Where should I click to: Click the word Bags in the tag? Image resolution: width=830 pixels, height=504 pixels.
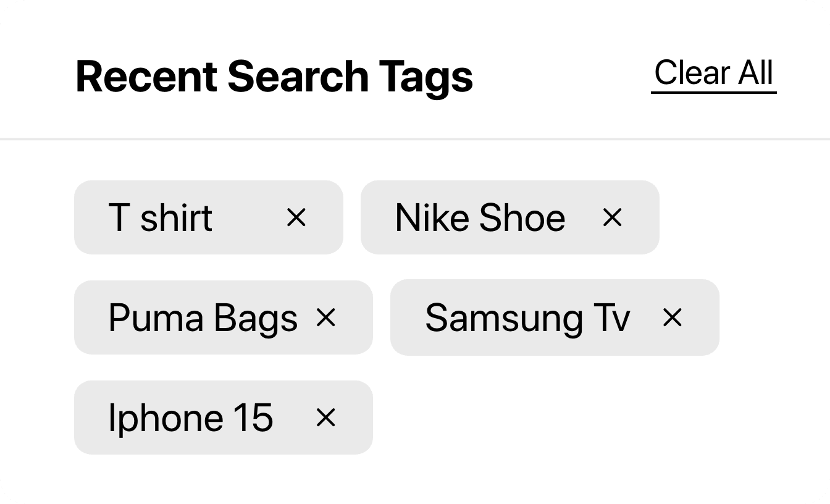(256, 319)
